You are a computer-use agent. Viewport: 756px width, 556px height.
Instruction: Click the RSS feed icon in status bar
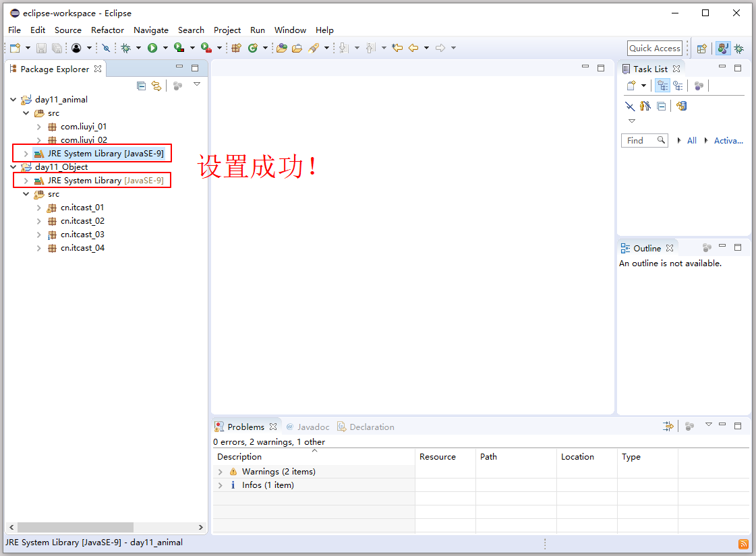pos(743,544)
